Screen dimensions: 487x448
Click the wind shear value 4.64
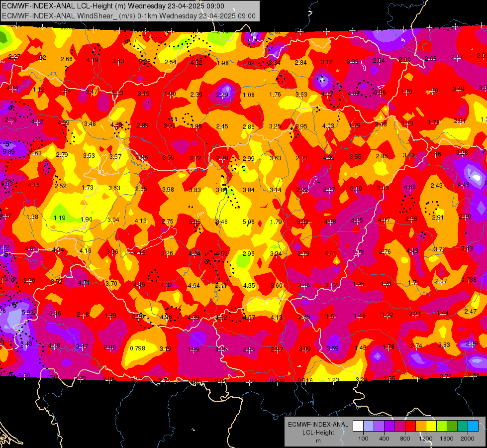pos(194,285)
